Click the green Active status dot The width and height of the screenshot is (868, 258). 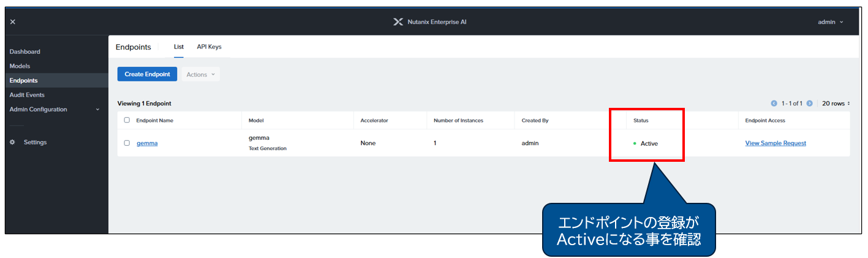[635, 143]
